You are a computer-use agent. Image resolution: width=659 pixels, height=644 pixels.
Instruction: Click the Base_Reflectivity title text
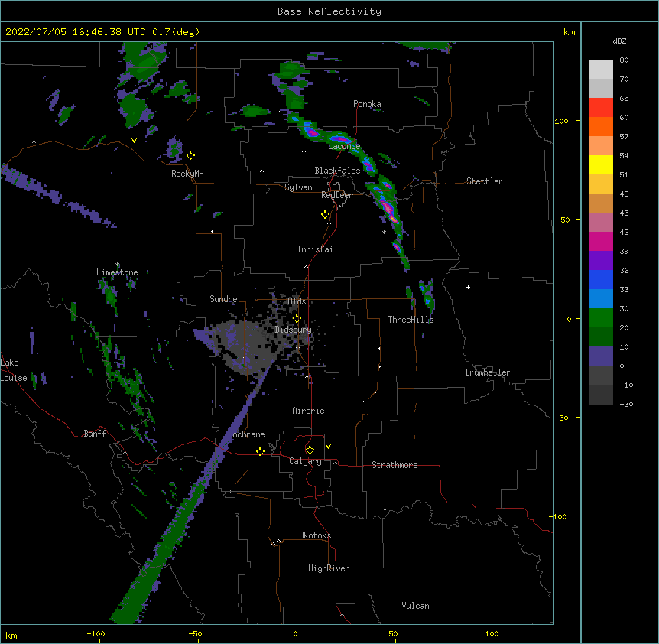[329, 11]
